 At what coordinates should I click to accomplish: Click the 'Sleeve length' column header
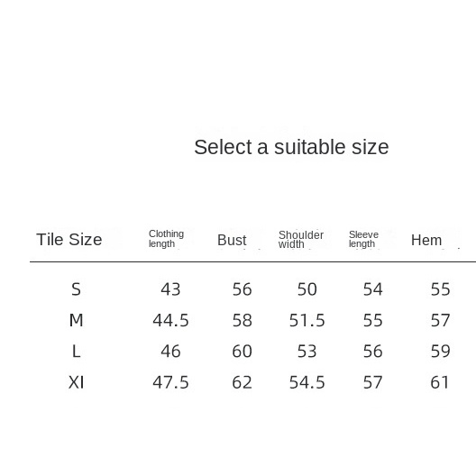(363, 239)
